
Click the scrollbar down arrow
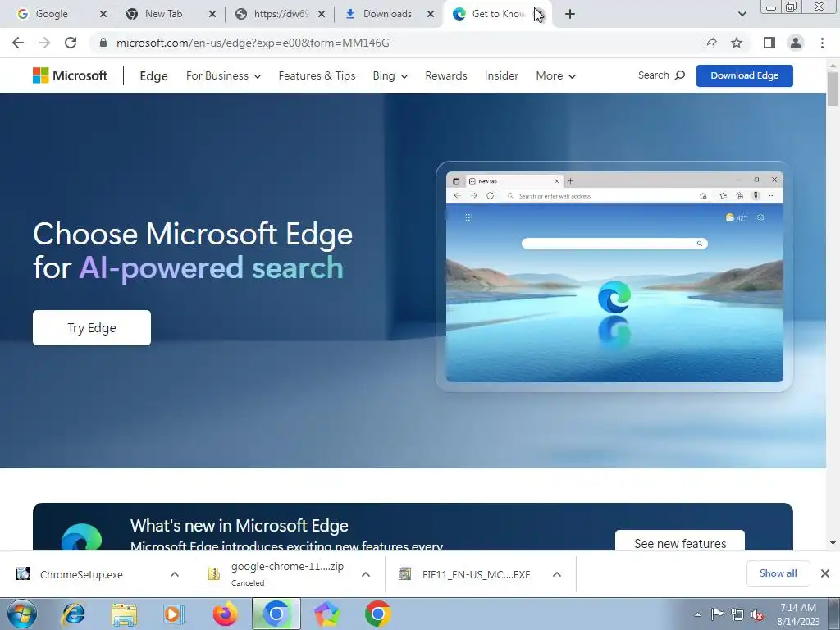tap(833, 543)
